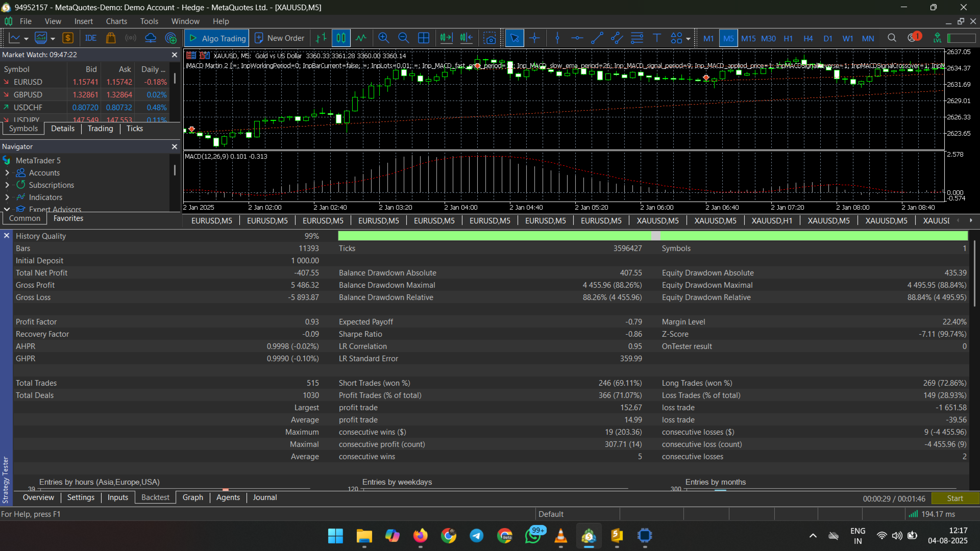Draw a trendline on chart
980x551 pixels.
tap(597, 38)
